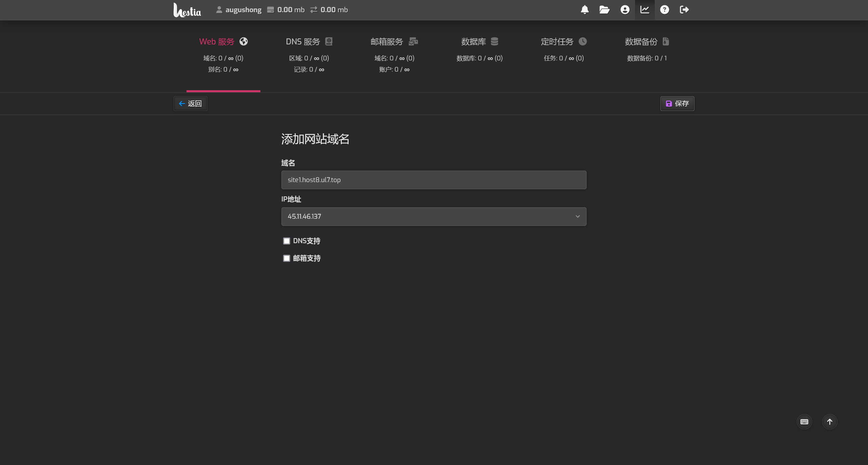Open user account profile icon
The height and width of the screenshot is (465, 868).
click(x=625, y=9)
